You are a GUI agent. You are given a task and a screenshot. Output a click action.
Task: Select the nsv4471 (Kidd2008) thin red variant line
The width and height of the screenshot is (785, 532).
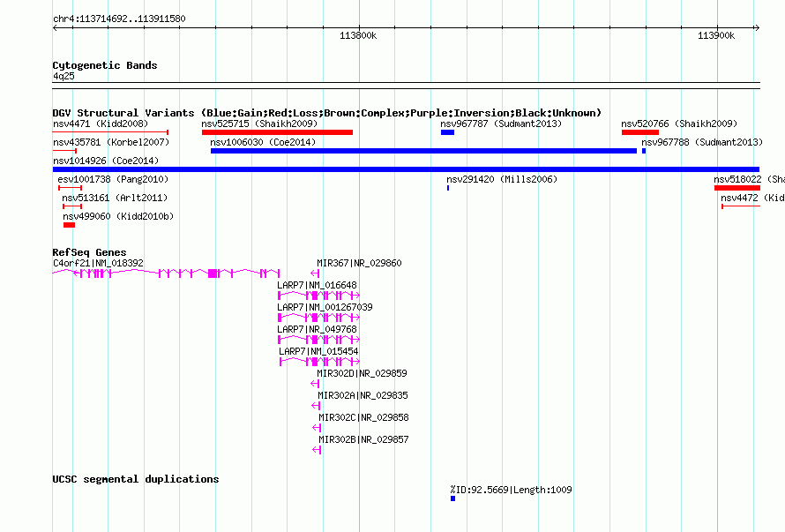110,132
